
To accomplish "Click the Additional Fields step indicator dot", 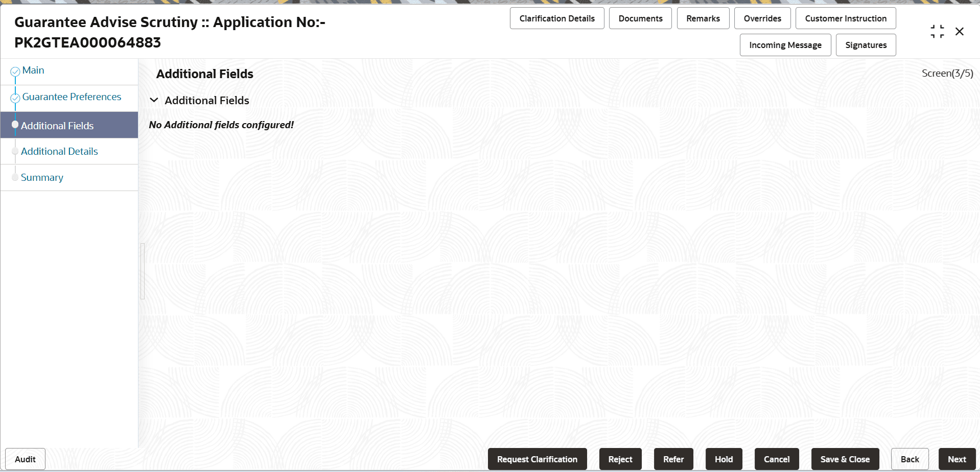I will tap(16, 124).
